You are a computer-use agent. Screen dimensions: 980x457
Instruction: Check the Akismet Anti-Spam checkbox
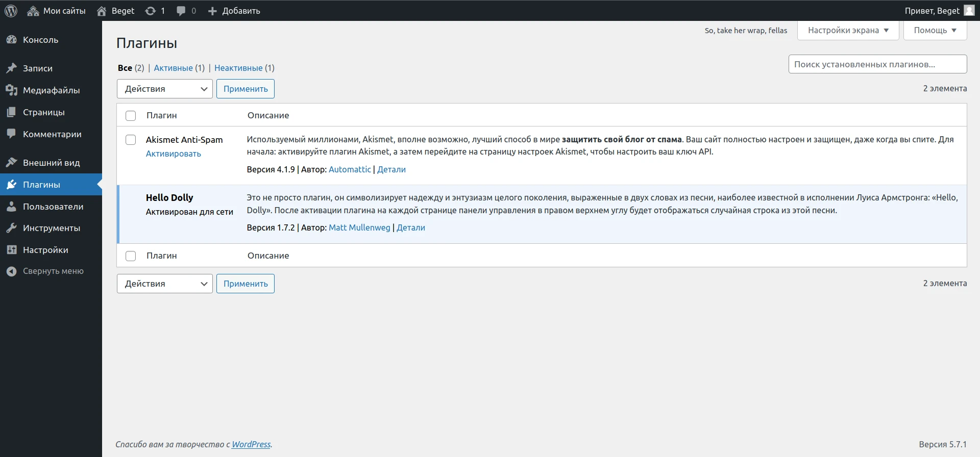click(131, 140)
